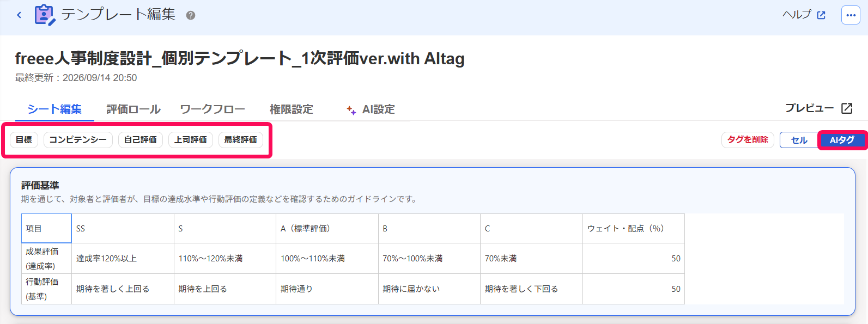The width and height of the screenshot is (868, 324).
Task: Click the 最終更新 timestamp text
Action: [x=76, y=78]
